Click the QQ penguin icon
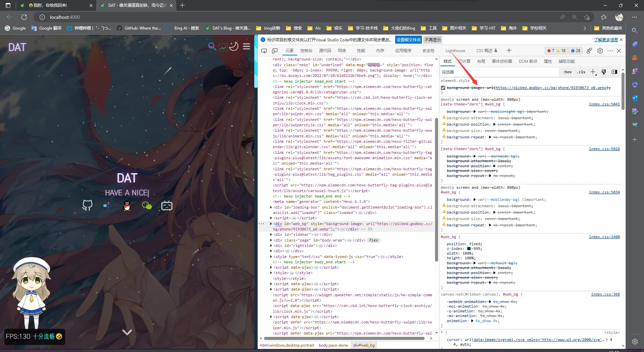 [127, 206]
